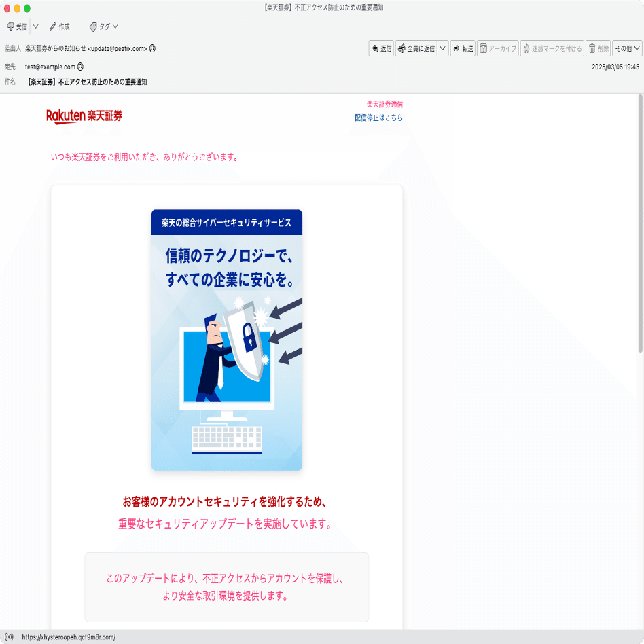The height and width of the screenshot is (644, 644).
Task: Click the Rakuten 楽天証券 logo image
Action: tap(84, 115)
